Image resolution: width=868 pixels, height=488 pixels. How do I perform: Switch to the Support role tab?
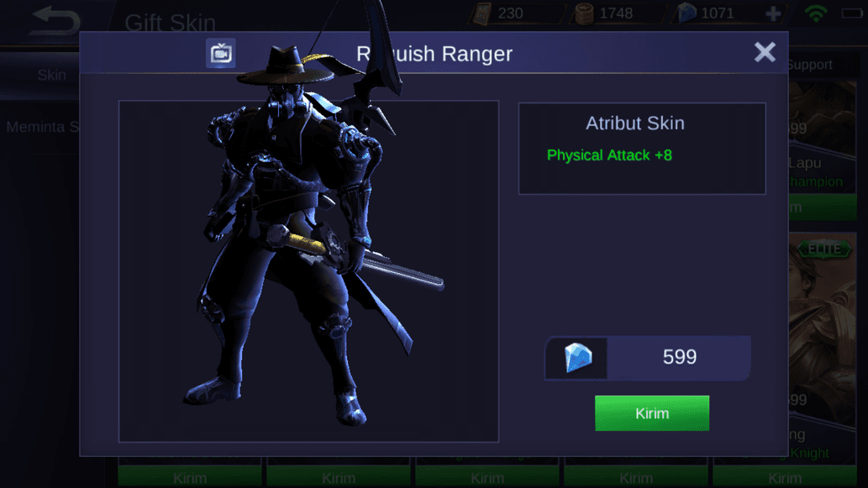click(x=809, y=65)
